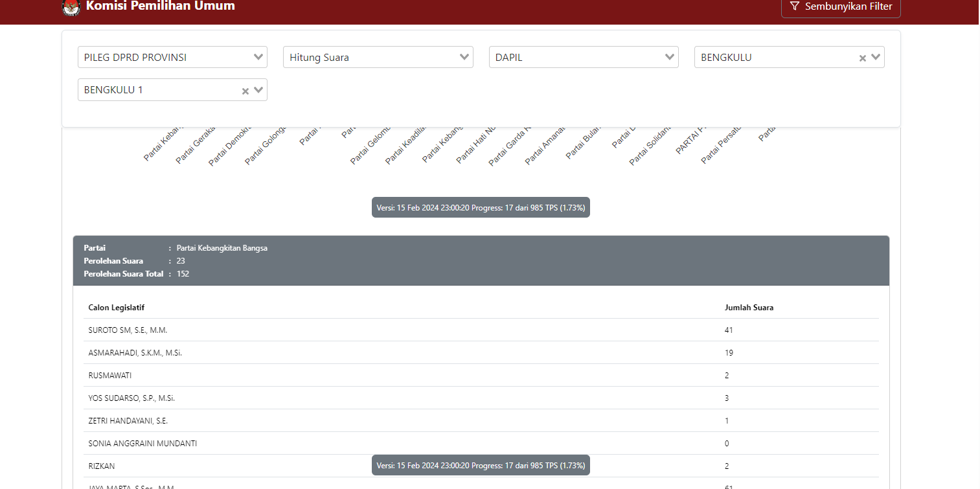Click the Partai Solidaritas chart axis label
Image resolution: width=980 pixels, height=489 pixels.
pos(649,146)
